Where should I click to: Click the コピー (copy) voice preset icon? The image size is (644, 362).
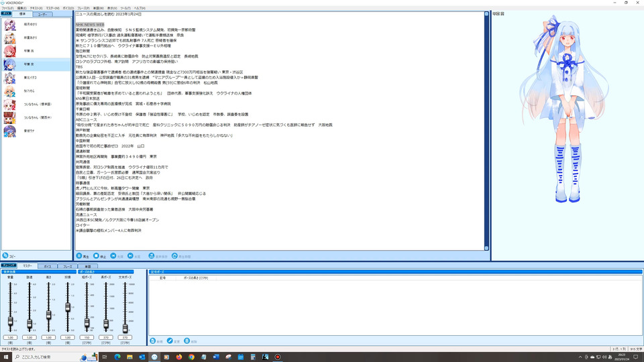pos(5,255)
